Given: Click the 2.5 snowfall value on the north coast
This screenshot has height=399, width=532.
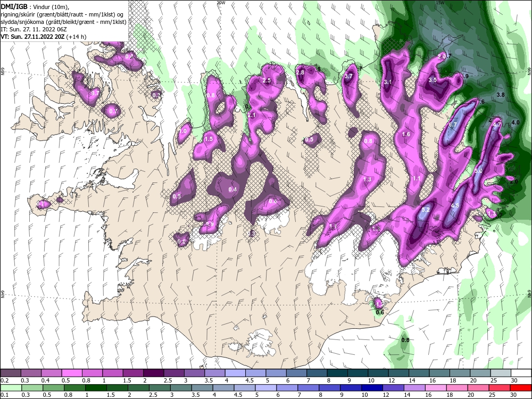Looking at the screenshot, I should coord(267,80).
